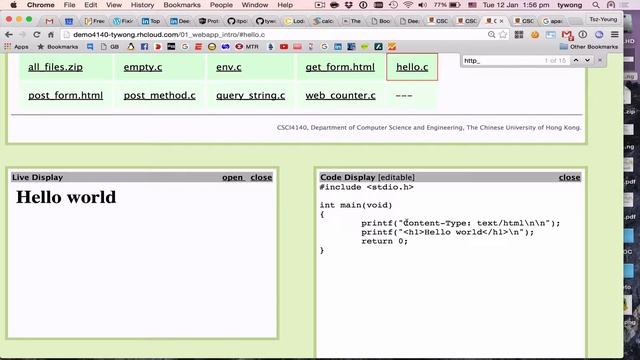Screen dimensions: 640x360
Task: Go to previous find result
Action: [576, 60]
